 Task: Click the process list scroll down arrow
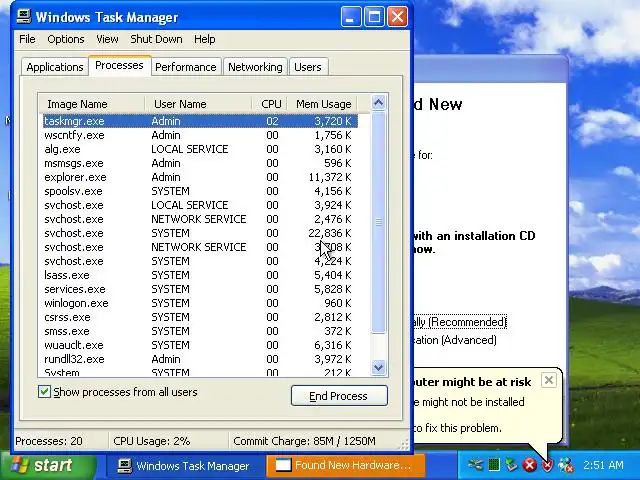click(378, 367)
